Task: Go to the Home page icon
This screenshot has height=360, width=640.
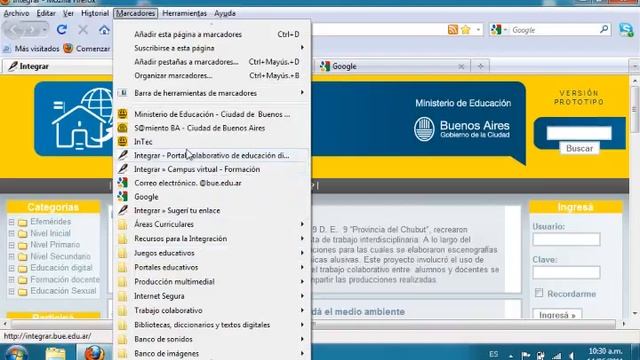Action: [104, 30]
